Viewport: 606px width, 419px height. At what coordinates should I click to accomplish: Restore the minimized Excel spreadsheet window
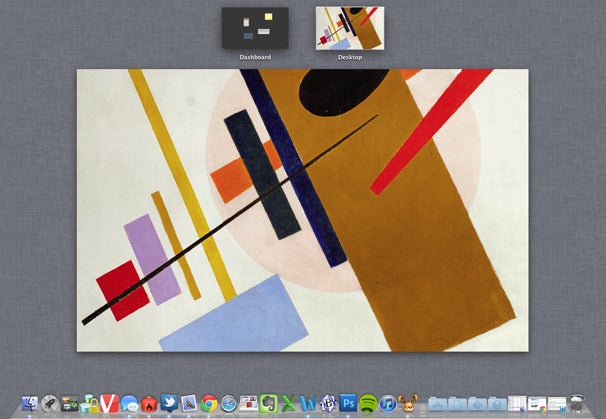click(517, 403)
